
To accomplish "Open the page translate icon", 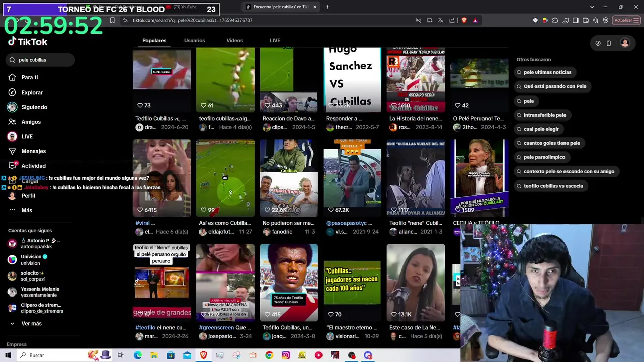I will (x=441, y=20).
